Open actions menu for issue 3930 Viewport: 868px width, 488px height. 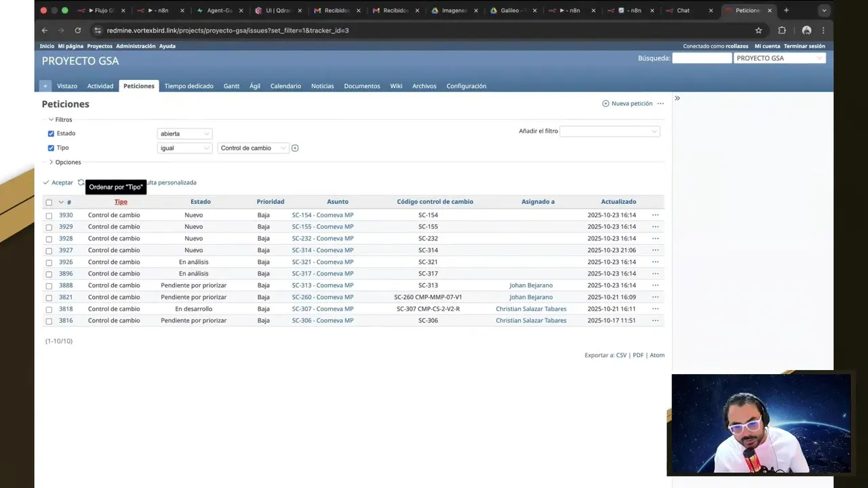[x=655, y=215]
